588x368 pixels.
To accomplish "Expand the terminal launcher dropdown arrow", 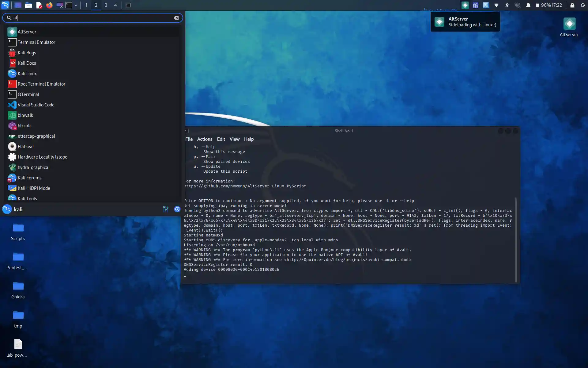I will click(76, 5).
